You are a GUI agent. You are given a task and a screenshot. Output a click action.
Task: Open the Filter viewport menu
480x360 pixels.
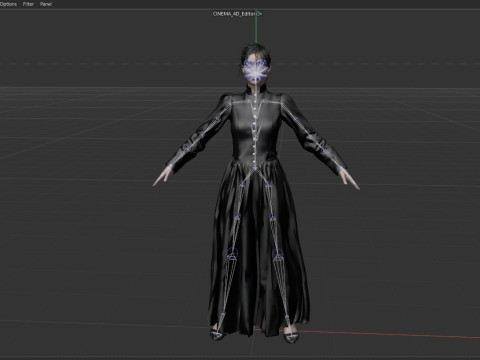[x=28, y=4]
